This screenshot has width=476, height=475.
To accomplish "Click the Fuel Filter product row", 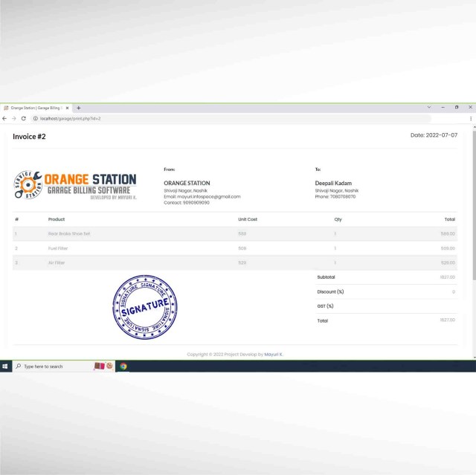I will click(x=235, y=248).
